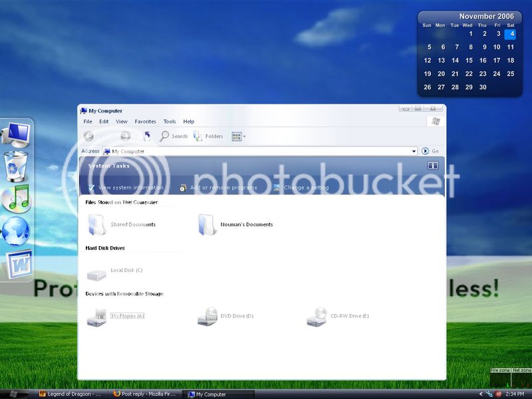Switch to Post reply Firefox taskbar button

pyautogui.click(x=145, y=394)
